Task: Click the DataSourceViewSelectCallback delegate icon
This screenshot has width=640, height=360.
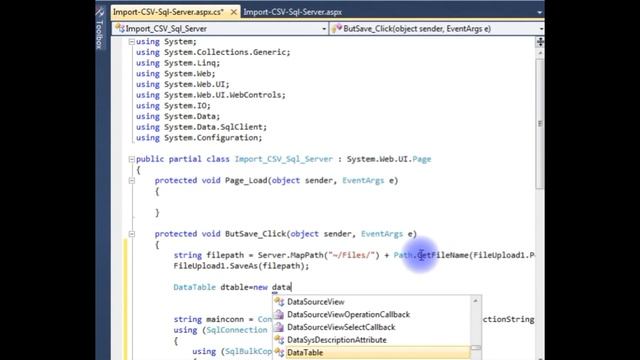Action: pos(279,327)
